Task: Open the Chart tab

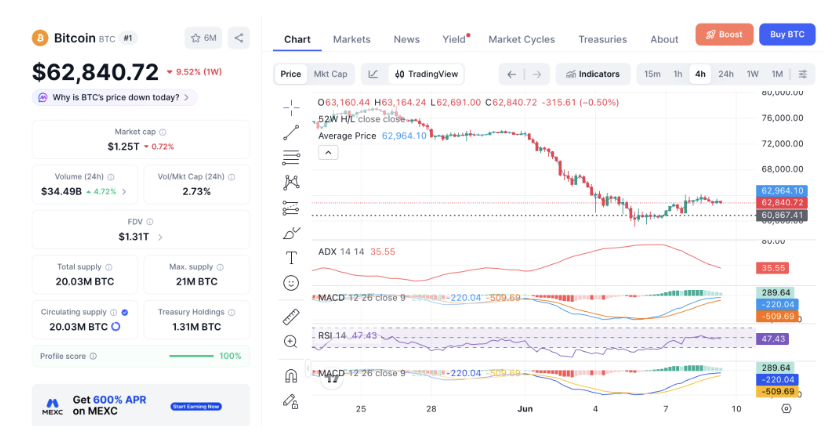Action: [297, 39]
